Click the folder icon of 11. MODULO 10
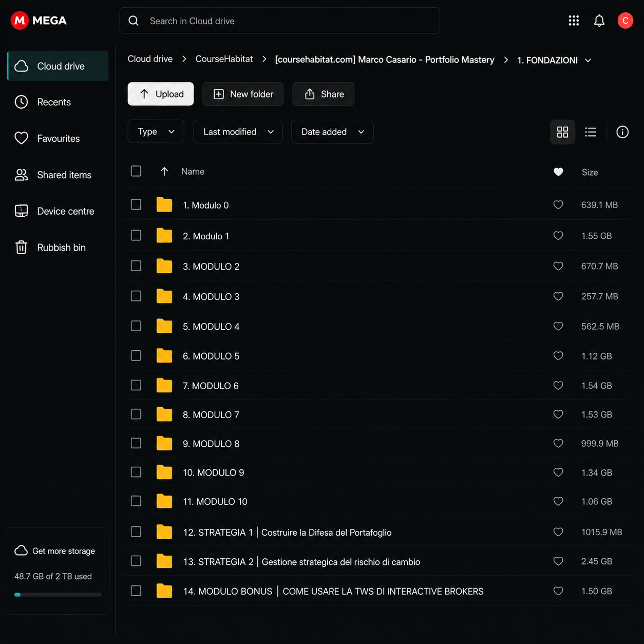The image size is (644, 644). coord(164,501)
